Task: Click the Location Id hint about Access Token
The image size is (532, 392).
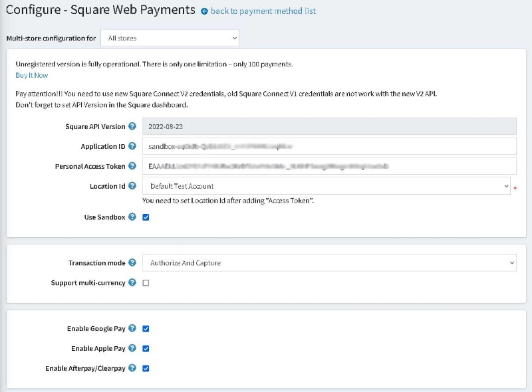Action: tap(228, 201)
